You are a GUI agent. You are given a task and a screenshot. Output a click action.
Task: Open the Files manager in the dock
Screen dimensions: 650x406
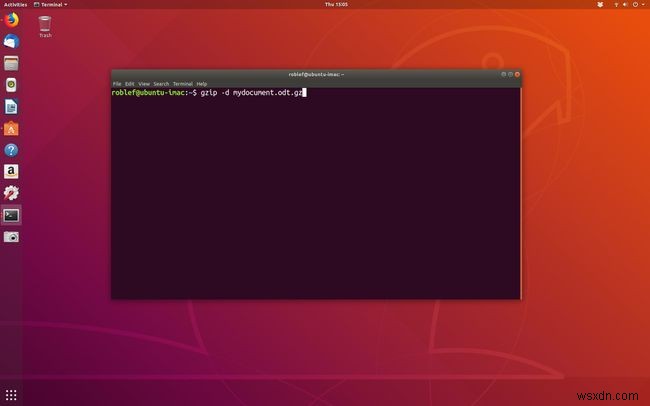tap(11, 63)
